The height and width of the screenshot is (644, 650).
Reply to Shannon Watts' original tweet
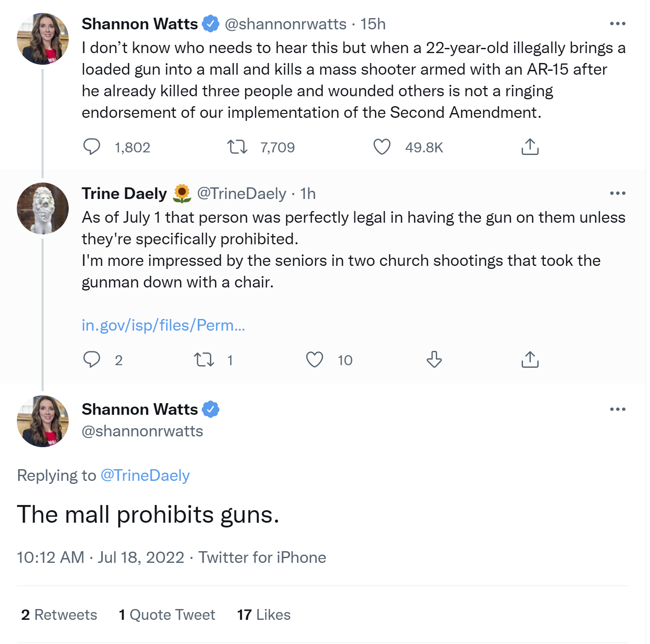point(92,147)
